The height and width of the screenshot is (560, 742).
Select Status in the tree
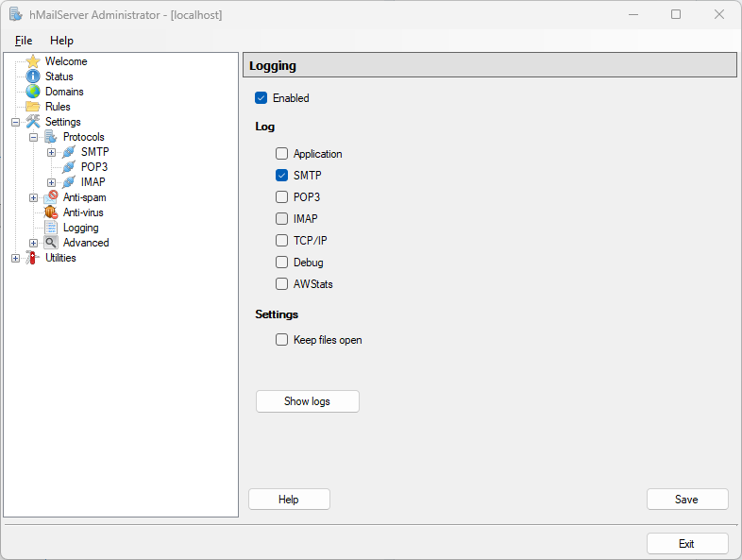coord(59,76)
